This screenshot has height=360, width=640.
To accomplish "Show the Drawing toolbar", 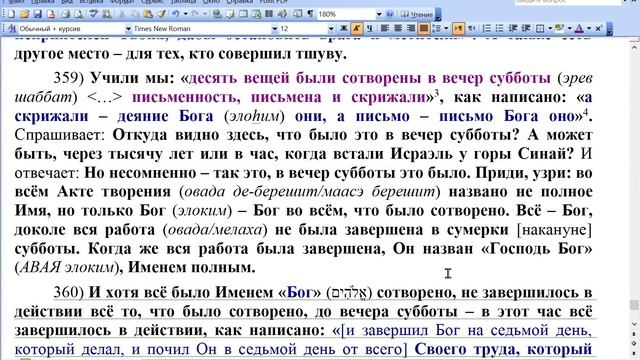I will pos(282,14).
